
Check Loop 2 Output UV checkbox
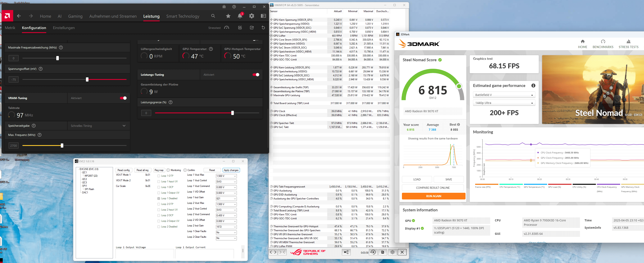159,221
